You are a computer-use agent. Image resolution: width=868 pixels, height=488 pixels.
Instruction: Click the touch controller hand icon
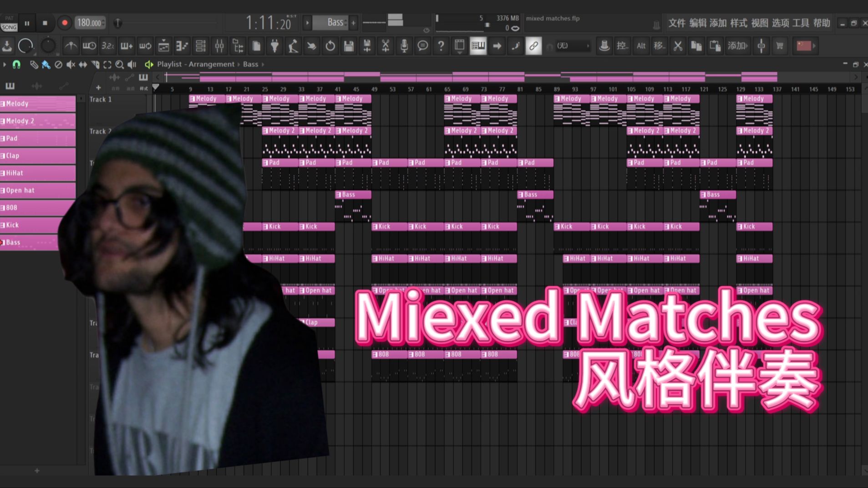312,45
